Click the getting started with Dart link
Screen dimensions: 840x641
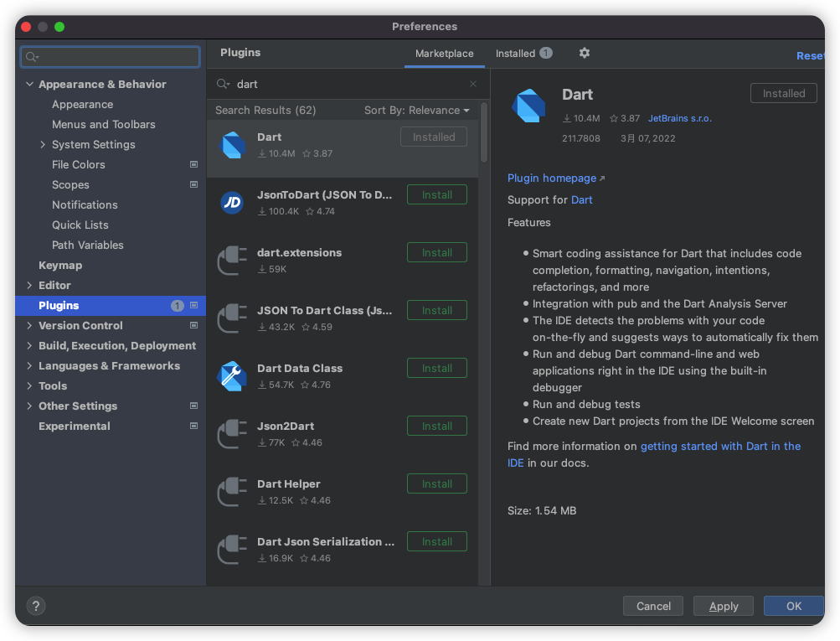point(720,446)
